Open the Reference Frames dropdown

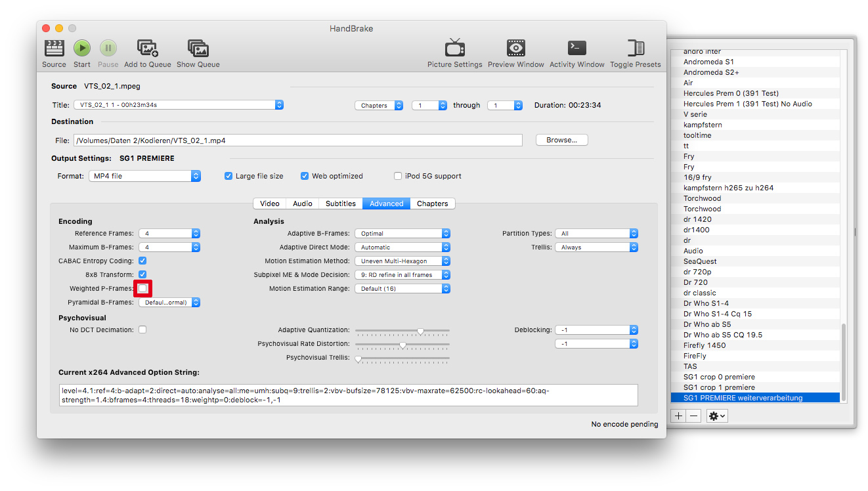(169, 234)
